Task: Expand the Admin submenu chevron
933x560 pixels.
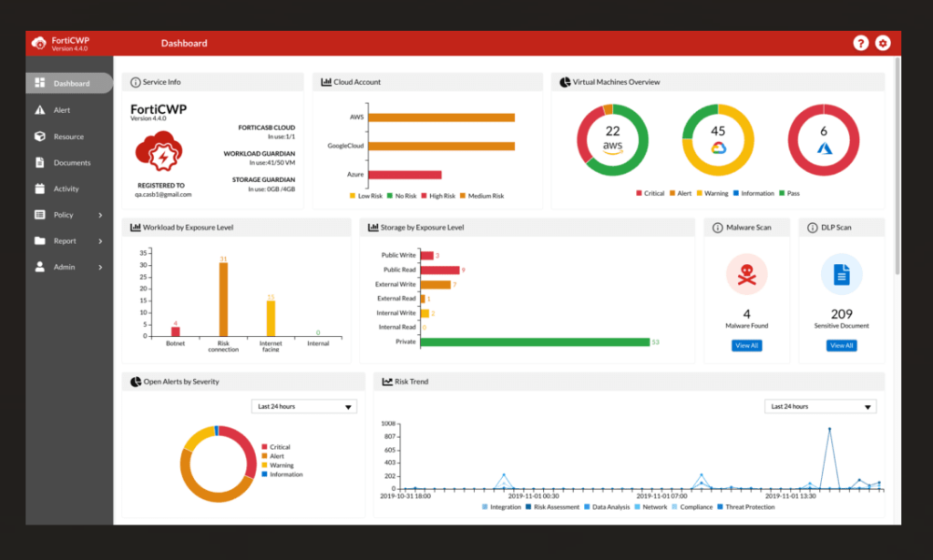Action: [x=100, y=268]
